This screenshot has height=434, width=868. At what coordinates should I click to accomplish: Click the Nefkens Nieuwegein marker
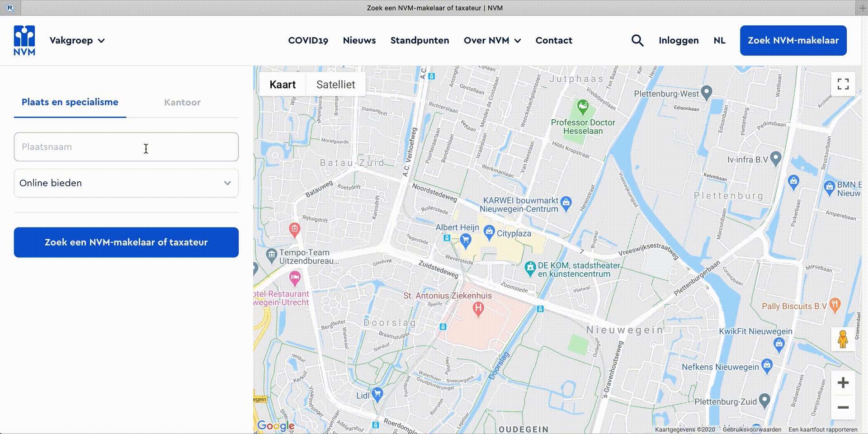point(767,366)
